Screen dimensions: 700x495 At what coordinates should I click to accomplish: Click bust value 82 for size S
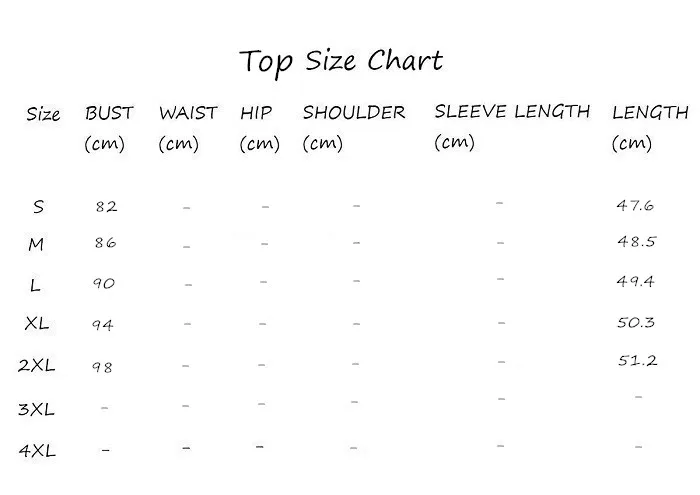106,207
